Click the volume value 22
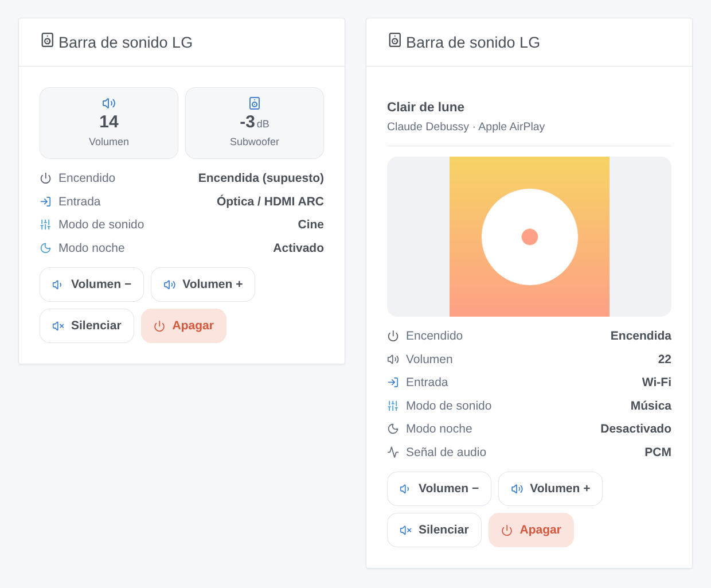Screen dimensions: 711x588 pos(665,359)
